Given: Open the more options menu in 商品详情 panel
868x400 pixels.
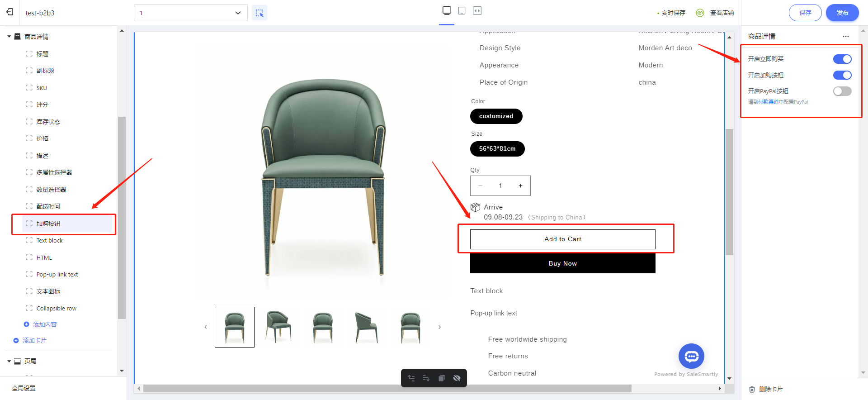Looking at the screenshot, I should click(x=846, y=36).
